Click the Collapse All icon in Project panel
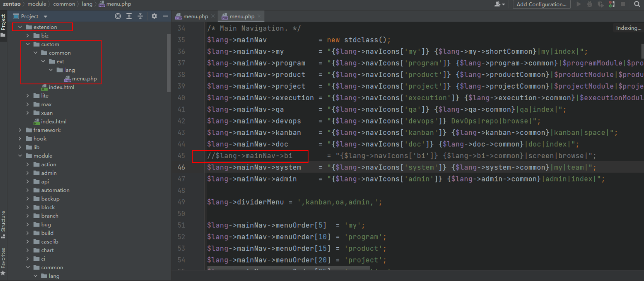 pyautogui.click(x=140, y=16)
